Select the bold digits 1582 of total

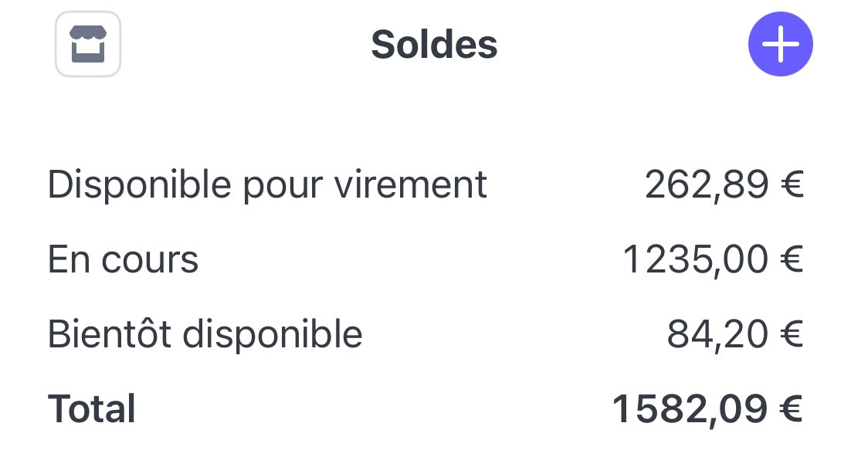(658, 409)
